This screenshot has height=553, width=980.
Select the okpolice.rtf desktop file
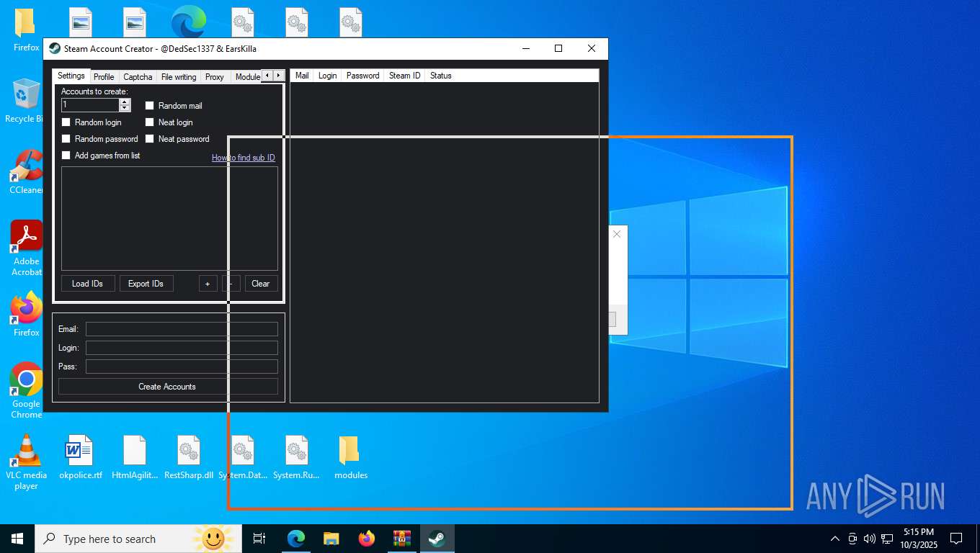coord(80,457)
